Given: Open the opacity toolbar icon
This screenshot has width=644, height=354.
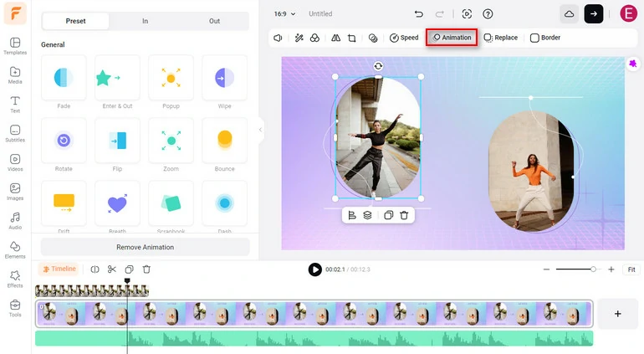Looking at the screenshot, I should point(373,38).
